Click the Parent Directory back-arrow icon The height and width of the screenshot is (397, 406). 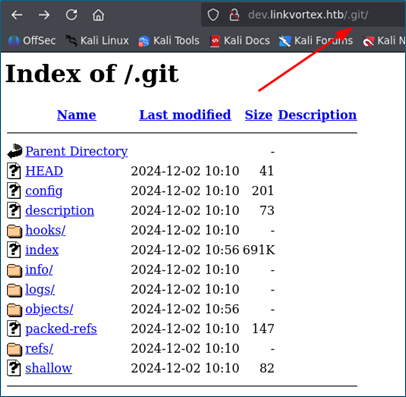coord(15,151)
